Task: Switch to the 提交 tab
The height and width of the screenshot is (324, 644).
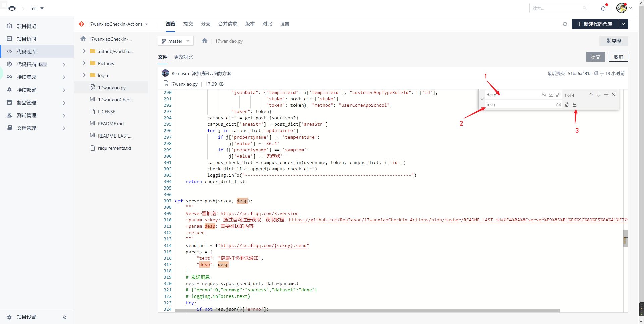Action: [x=188, y=24]
